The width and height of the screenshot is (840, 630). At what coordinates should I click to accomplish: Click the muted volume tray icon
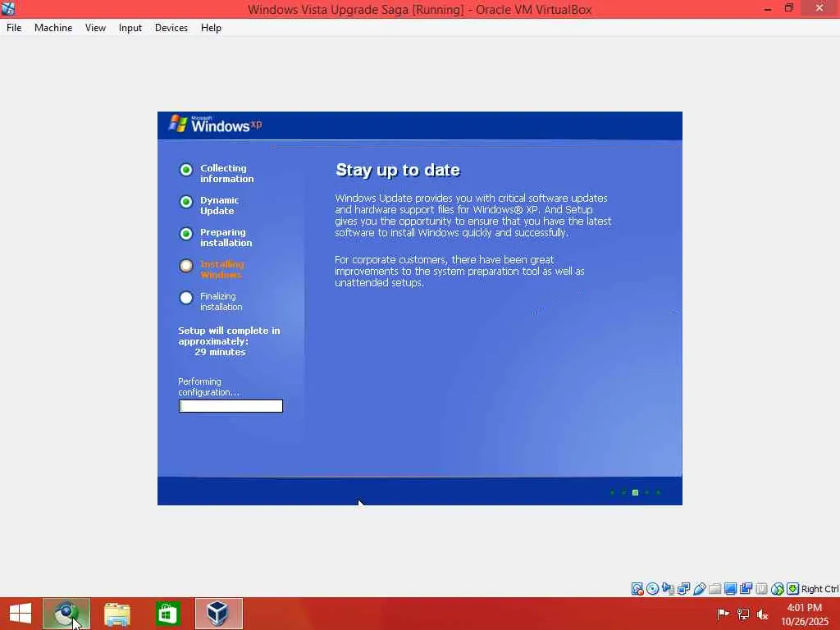762,614
